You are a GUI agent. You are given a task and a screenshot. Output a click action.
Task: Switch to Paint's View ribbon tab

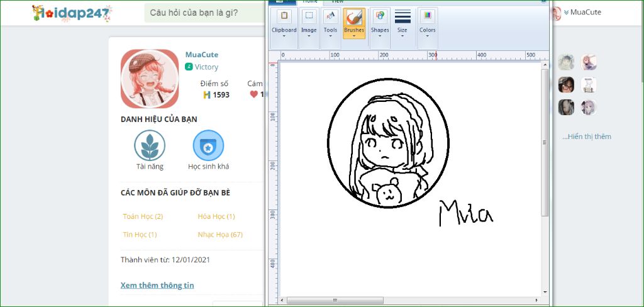(x=337, y=2)
